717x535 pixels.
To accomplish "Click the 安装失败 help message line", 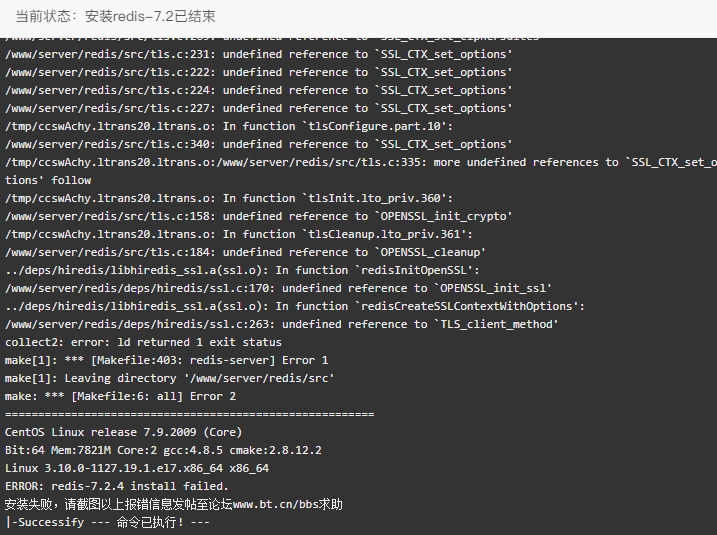I will (174, 504).
